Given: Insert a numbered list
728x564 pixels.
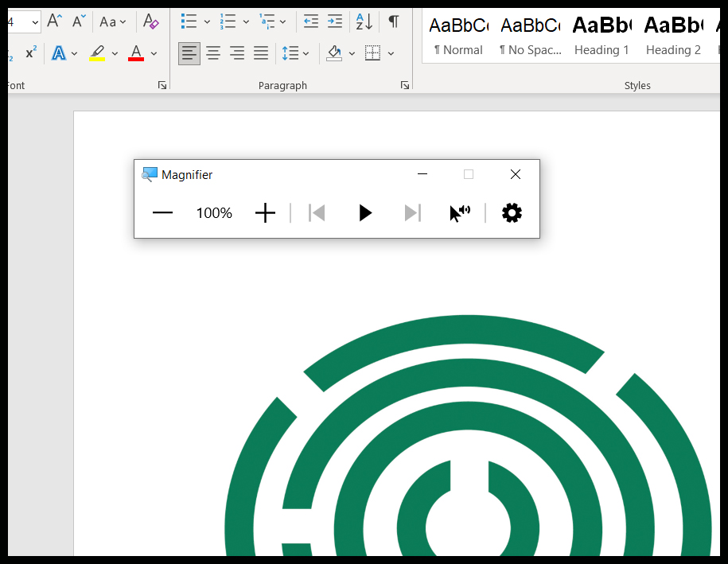Looking at the screenshot, I should [228, 21].
